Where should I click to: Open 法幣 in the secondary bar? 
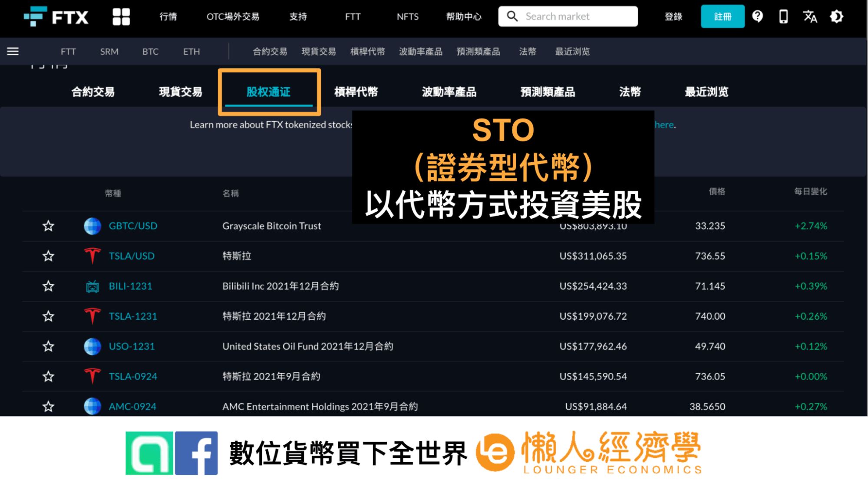528,52
